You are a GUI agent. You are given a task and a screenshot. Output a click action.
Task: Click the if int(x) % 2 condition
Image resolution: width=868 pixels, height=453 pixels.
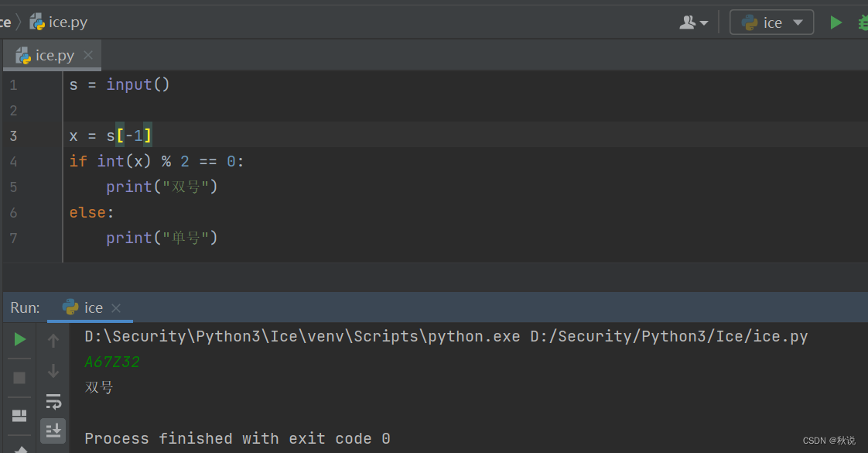click(157, 161)
